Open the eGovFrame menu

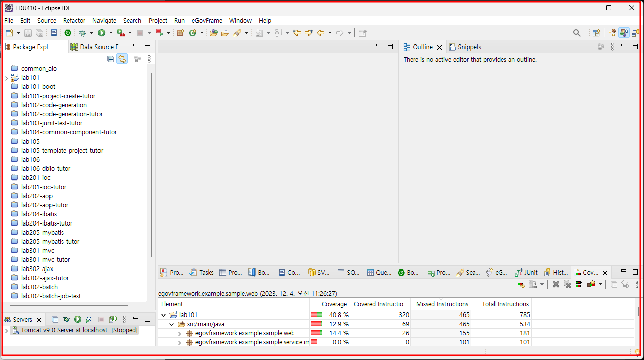(207, 21)
